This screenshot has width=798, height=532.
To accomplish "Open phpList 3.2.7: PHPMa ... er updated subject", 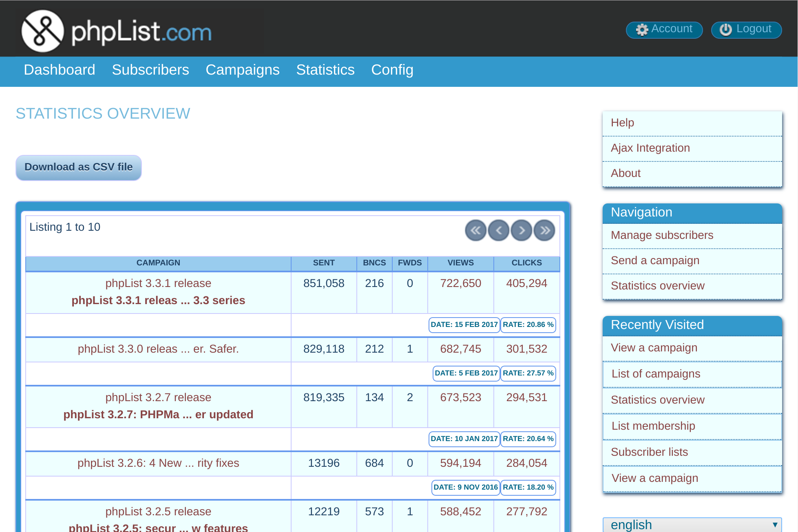I will pyautogui.click(x=158, y=415).
